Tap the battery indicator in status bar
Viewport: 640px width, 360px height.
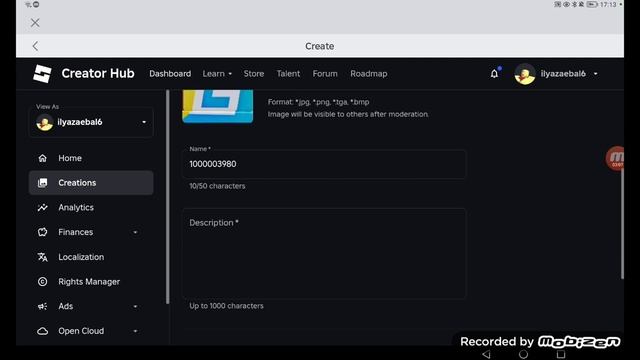(592, 4)
